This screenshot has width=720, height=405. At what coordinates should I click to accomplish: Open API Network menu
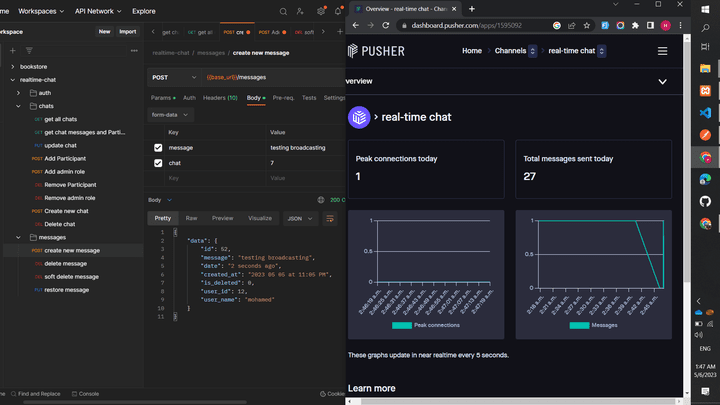(x=98, y=11)
